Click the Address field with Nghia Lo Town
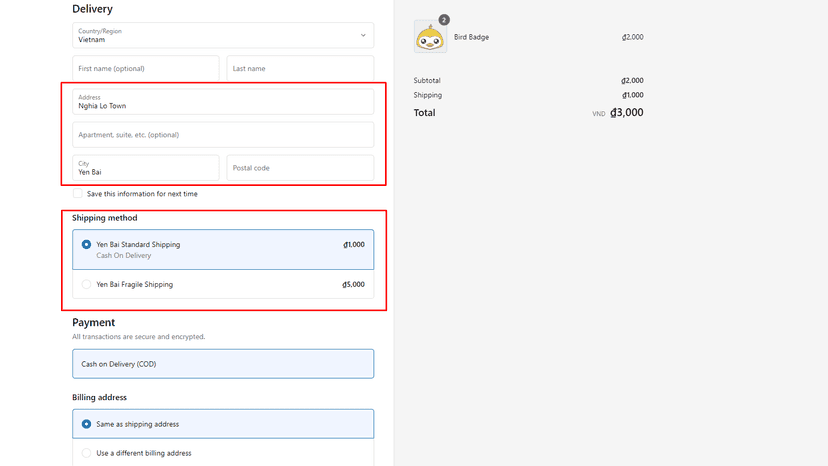The image size is (828, 466). [223, 101]
